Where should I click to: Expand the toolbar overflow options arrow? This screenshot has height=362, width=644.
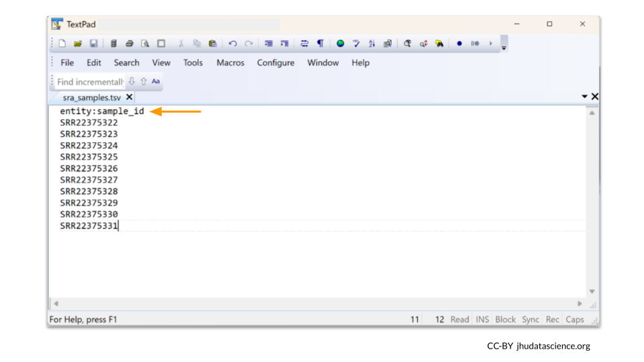coord(504,46)
